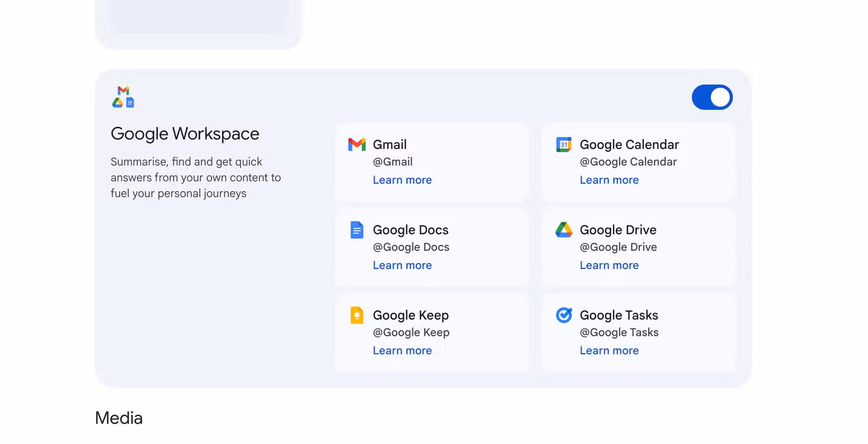Select the @Gmail handle text

392,162
